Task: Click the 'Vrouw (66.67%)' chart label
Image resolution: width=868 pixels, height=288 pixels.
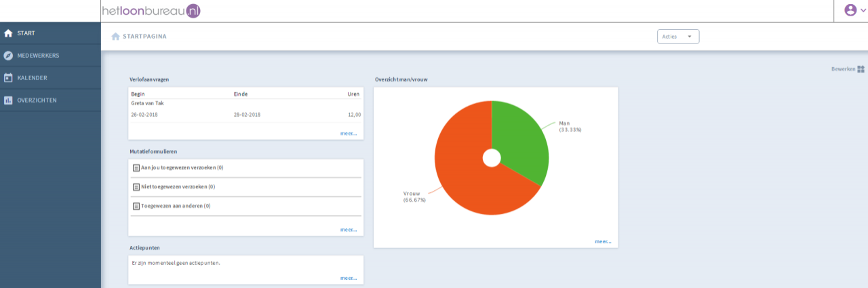Action: [x=414, y=197]
